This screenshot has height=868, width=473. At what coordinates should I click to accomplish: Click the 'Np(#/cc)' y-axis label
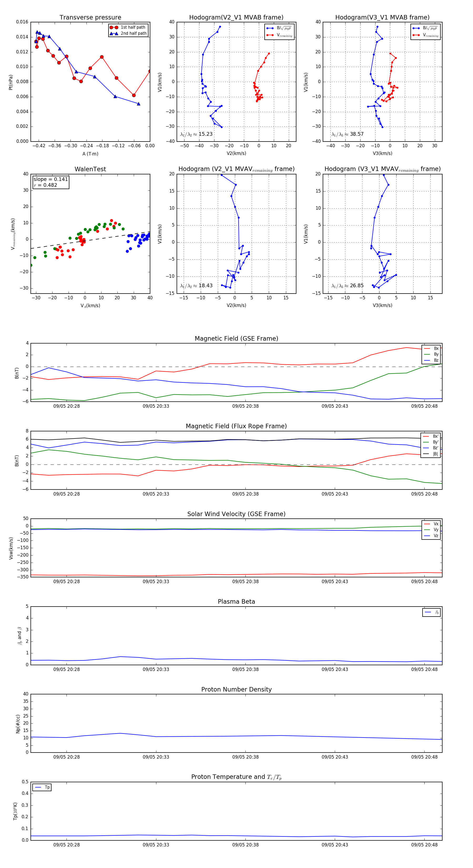pyautogui.click(x=18, y=724)
